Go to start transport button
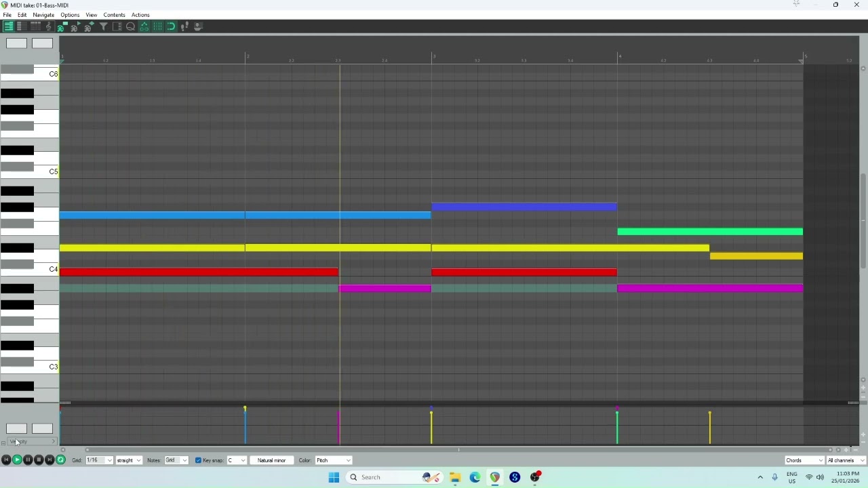868x488 pixels. click(x=6, y=460)
